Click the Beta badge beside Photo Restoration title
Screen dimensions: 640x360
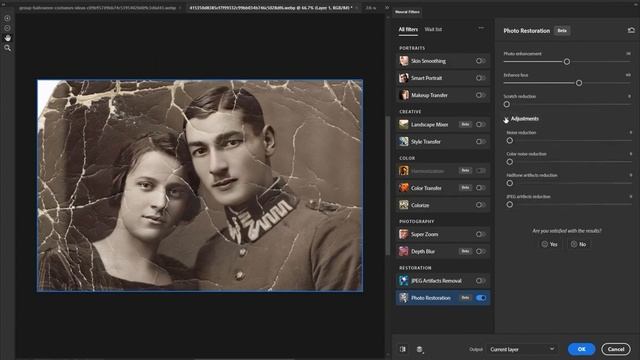[562, 31]
